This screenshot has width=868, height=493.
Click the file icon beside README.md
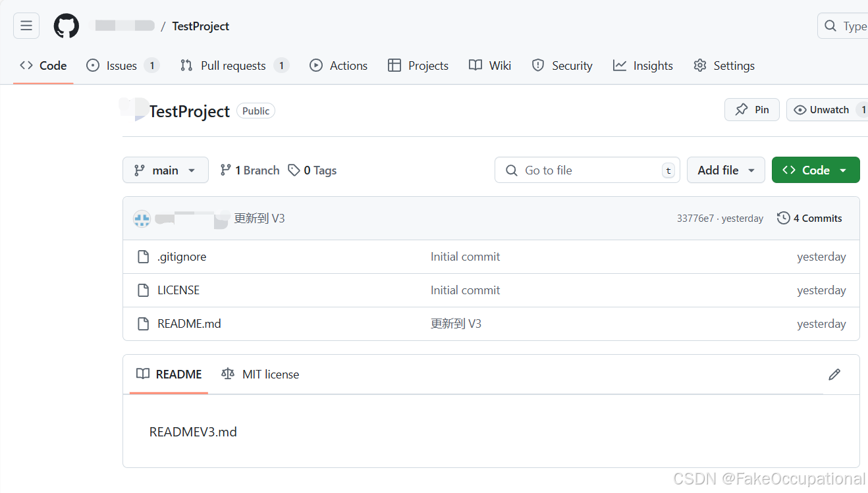143,324
